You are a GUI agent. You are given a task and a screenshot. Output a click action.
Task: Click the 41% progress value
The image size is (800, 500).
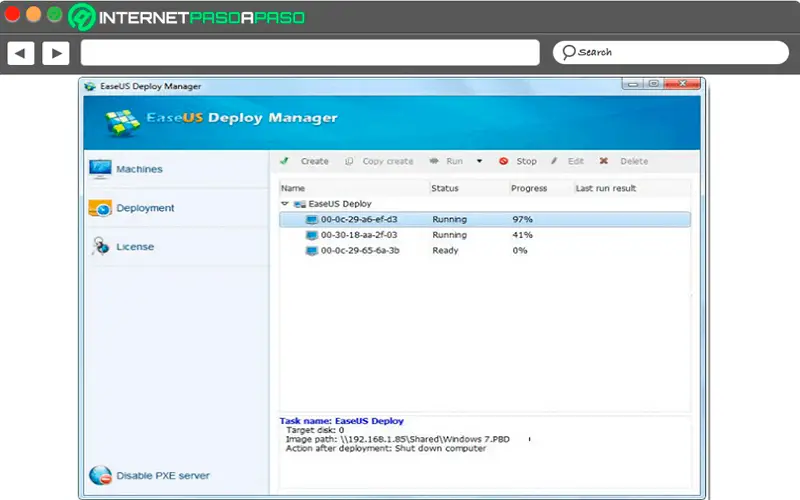click(x=522, y=235)
